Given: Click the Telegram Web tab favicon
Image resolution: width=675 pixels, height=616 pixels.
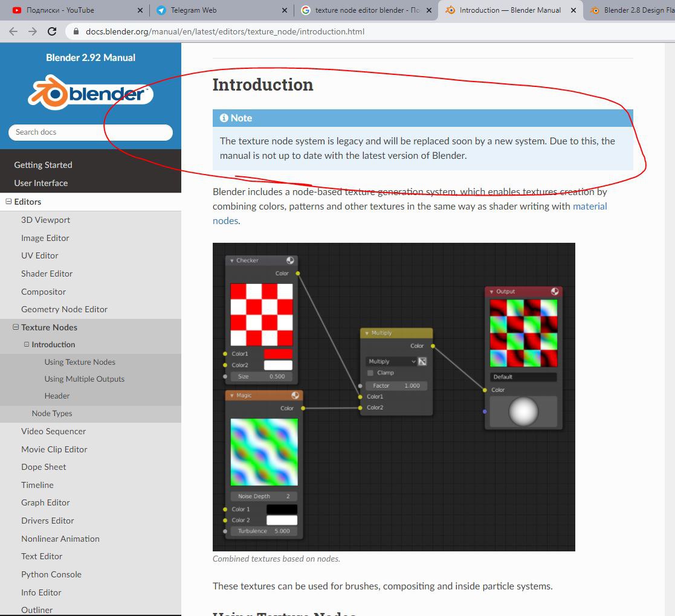Looking at the screenshot, I should click(161, 10).
